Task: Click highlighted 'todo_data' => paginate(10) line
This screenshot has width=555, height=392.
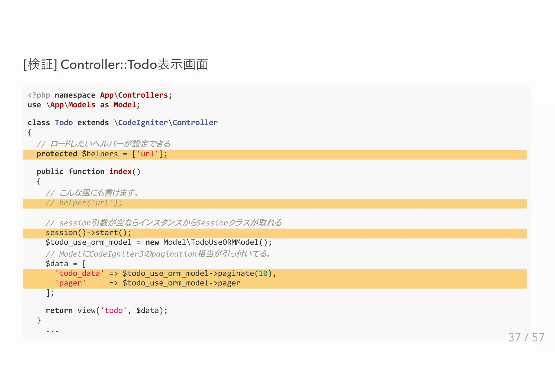Action: coord(275,274)
